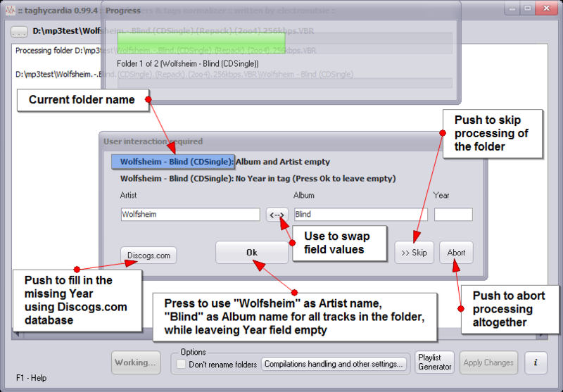The image size is (563, 392).
Task: Toggle the Don't rename folders checkbox
Action: pyautogui.click(x=182, y=364)
